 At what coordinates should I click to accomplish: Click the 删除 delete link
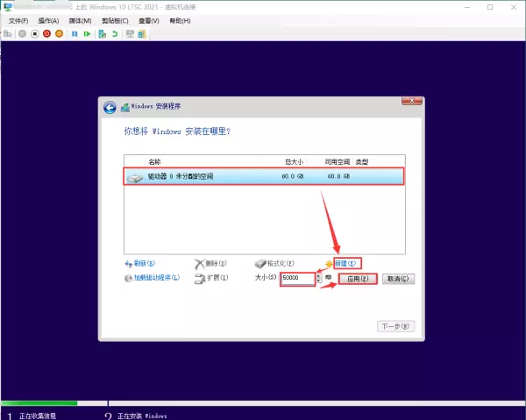tap(216, 264)
